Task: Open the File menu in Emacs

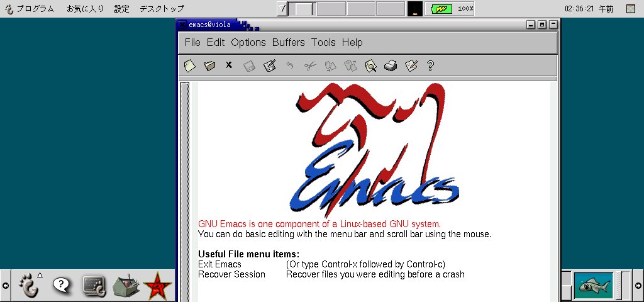Action: [x=192, y=42]
